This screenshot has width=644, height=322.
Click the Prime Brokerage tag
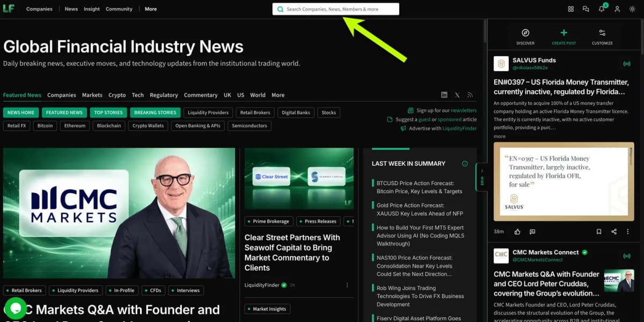point(268,221)
